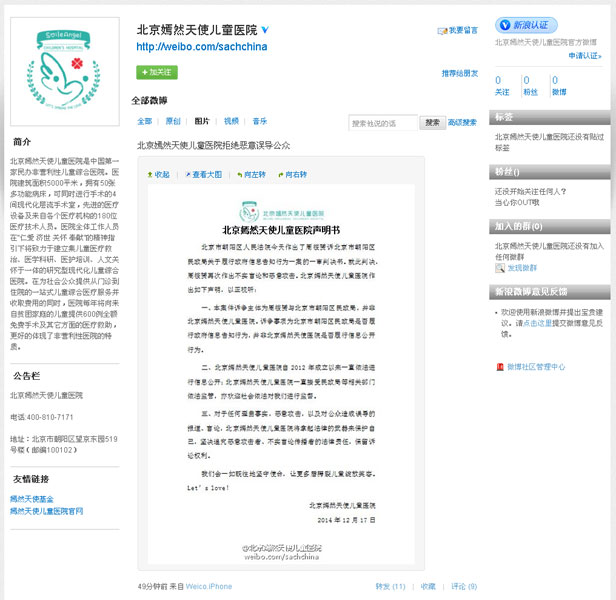Select the 音乐 filter tab

(x=260, y=121)
